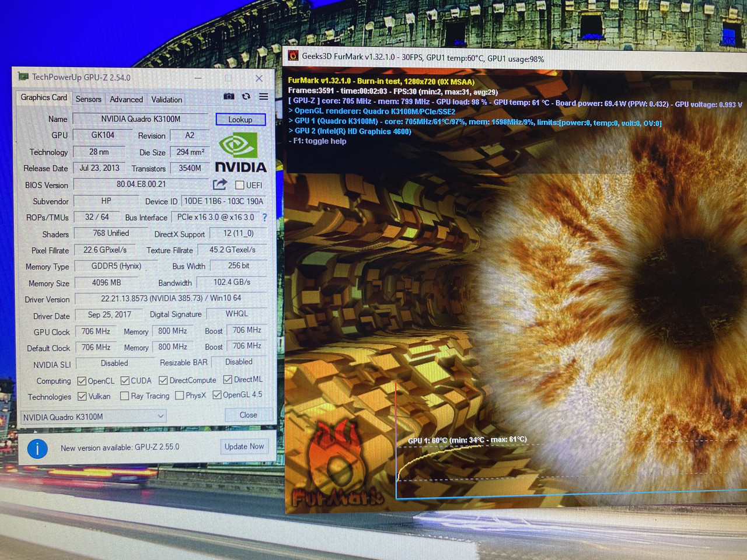The height and width of the screenshot is (560, 747).
Task: Click the NVIDIA SLI field showing Disabled
Action: click(x=114, y=363)
